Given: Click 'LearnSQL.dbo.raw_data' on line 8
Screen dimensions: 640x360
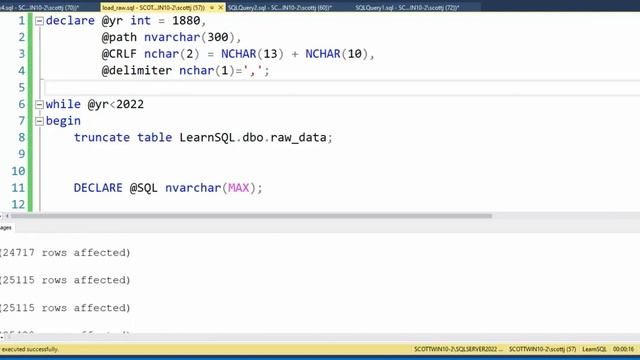Looking at the screenshot, I should pyautogui.click(x=253, y=138).
